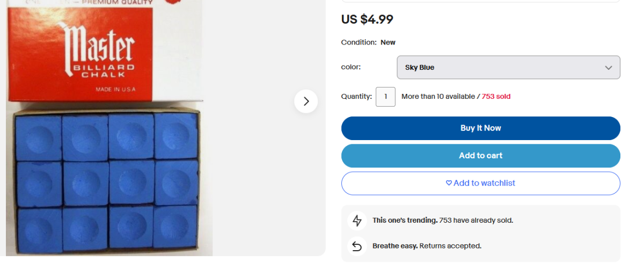Click 'More than 10 available' text

[x=438, y=97]
